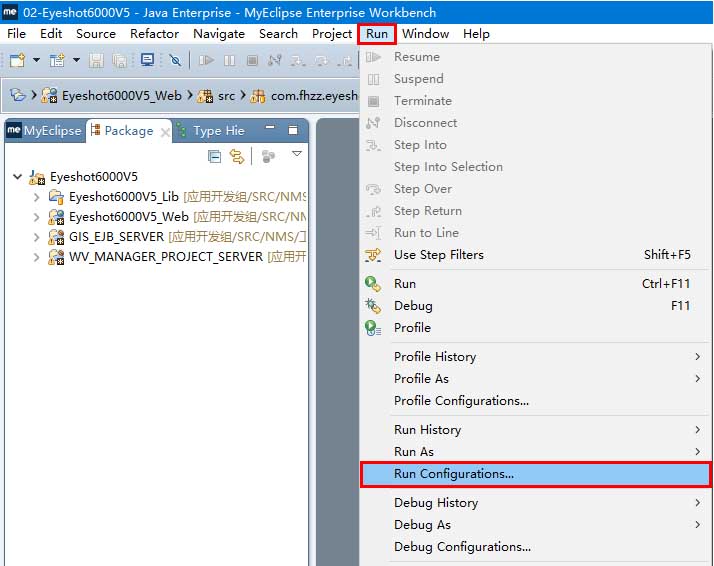Toggle Use Step Filters in the Run menu
Viewport: 714px width, 566px height.
point(536,255)
